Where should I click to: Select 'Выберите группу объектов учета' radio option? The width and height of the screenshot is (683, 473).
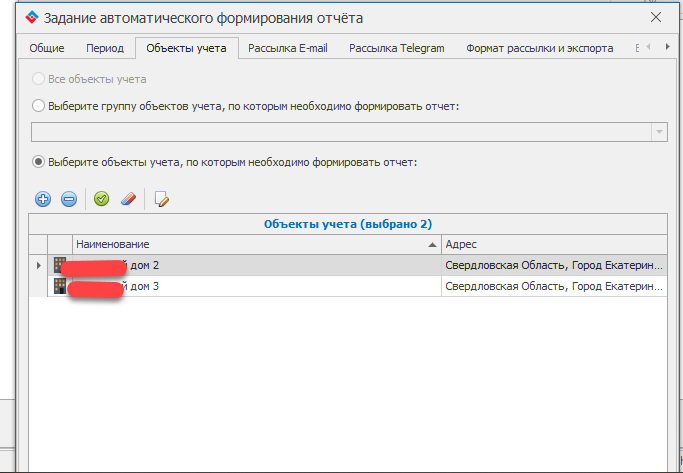click(39, 105)
